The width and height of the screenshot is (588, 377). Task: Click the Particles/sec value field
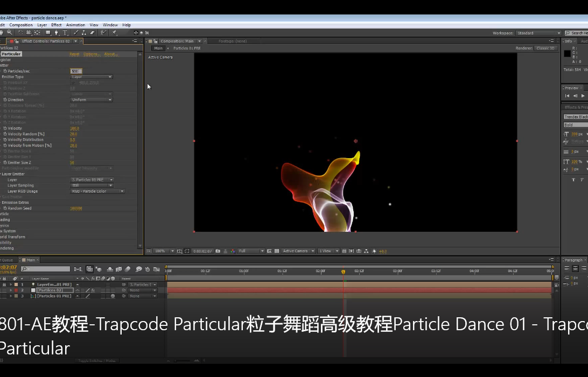tap(76, 71)
